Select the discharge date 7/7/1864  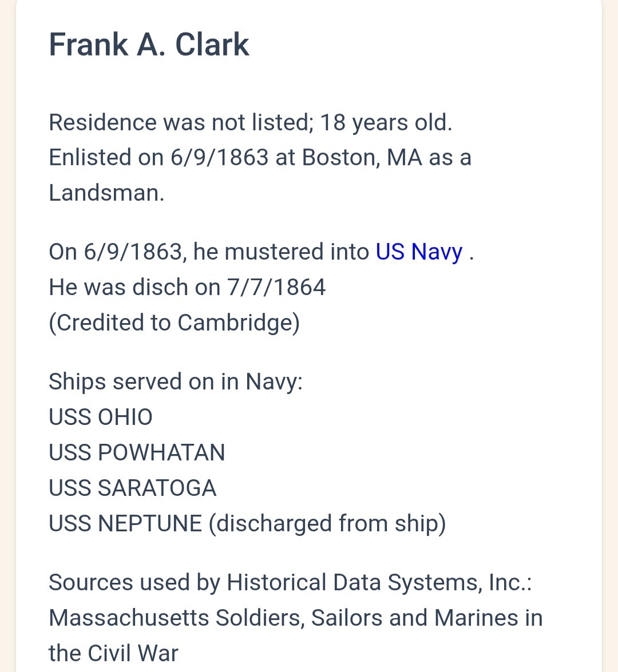[x=276, y=287]
